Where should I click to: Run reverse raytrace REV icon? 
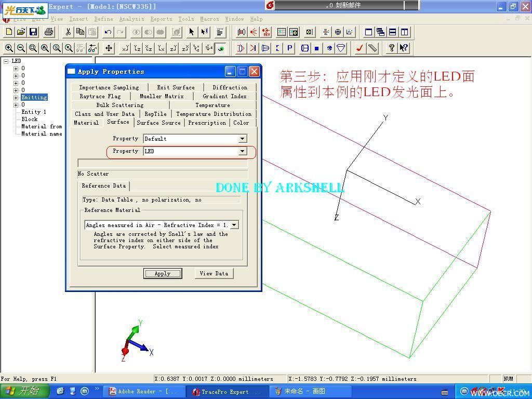[266, 32]
